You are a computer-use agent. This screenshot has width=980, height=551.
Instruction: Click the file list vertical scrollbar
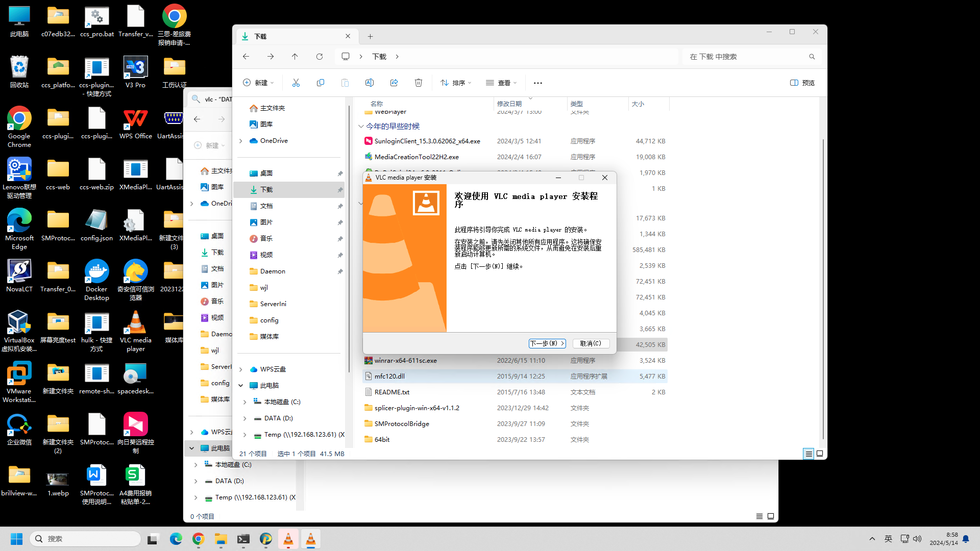pos(823,288)
